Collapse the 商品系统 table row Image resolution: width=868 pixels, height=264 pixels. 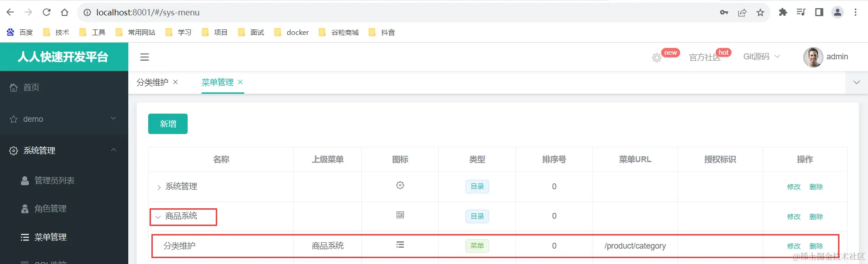point(158,217)
